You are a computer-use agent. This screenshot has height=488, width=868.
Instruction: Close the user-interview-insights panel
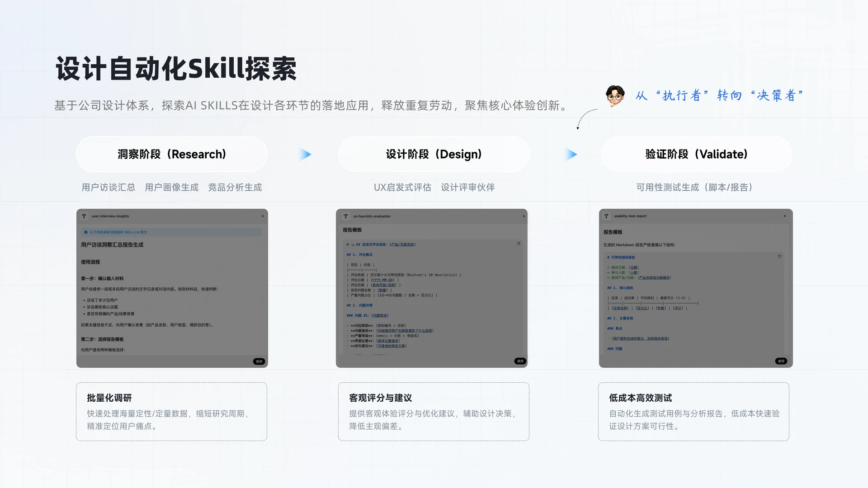coord(263,216)
